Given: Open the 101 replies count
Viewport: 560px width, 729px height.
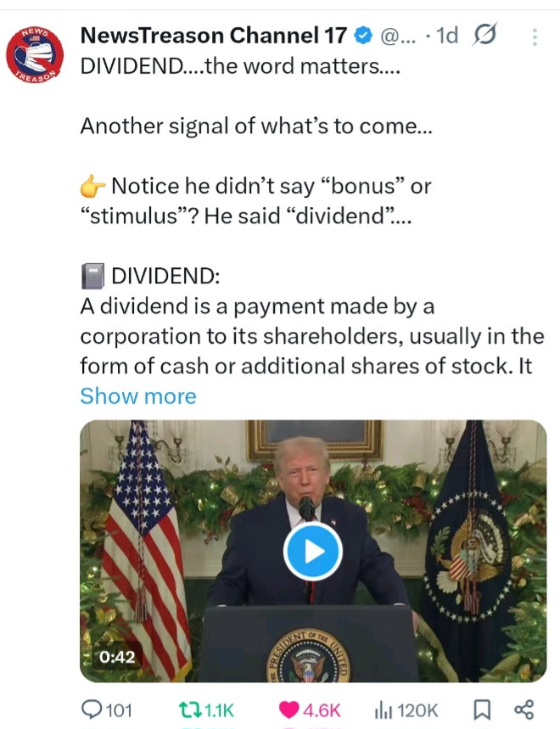Looking at the screenshot, I should pos(118,709).
